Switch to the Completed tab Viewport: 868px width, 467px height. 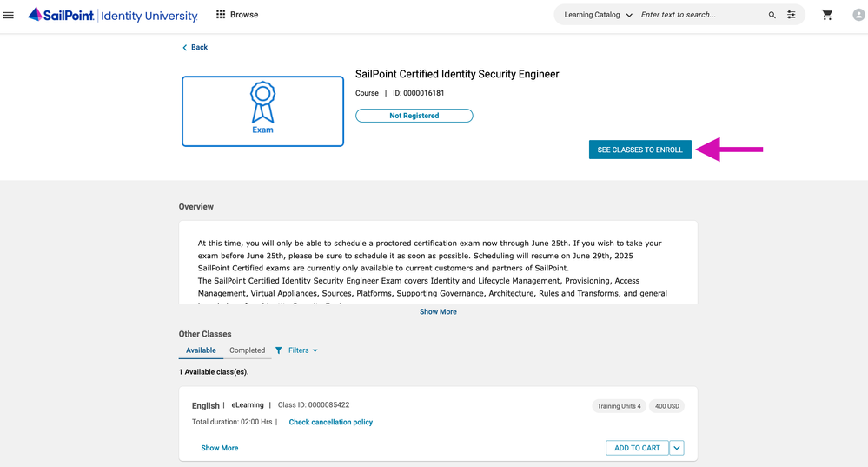click(x=247, y=350)
